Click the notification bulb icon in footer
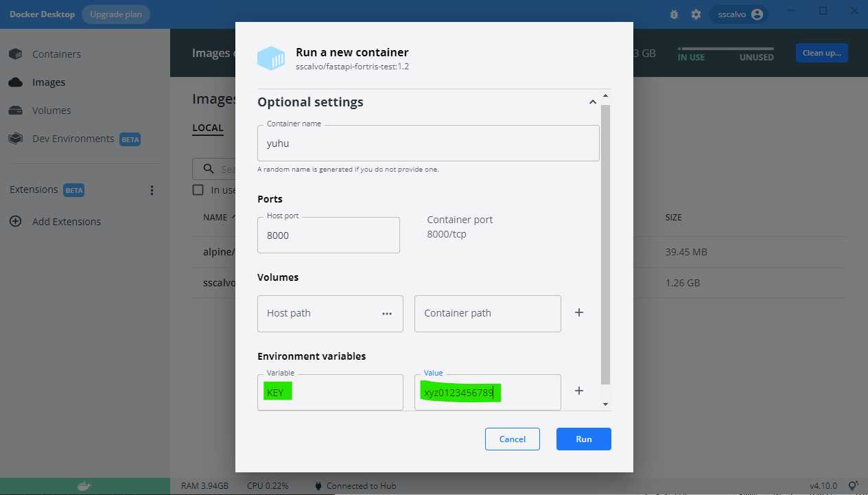The height and width of the screenshot is (495, 868). tap(853, 486)
